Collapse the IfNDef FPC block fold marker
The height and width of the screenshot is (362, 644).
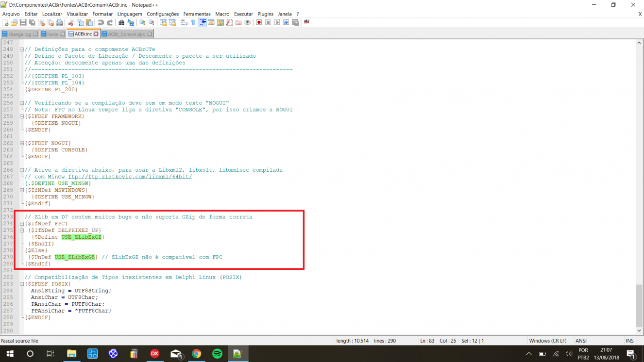coord(22,224)
